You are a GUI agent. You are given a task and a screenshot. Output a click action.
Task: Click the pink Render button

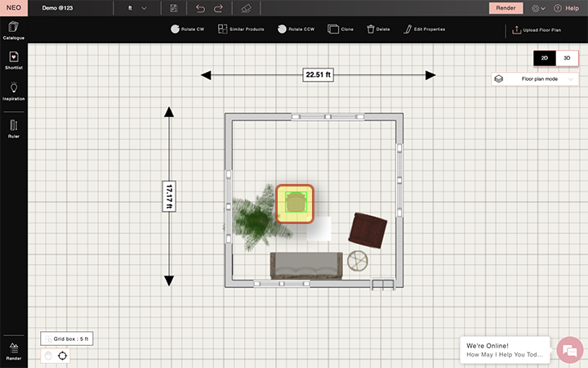click(x=506, y=8)
